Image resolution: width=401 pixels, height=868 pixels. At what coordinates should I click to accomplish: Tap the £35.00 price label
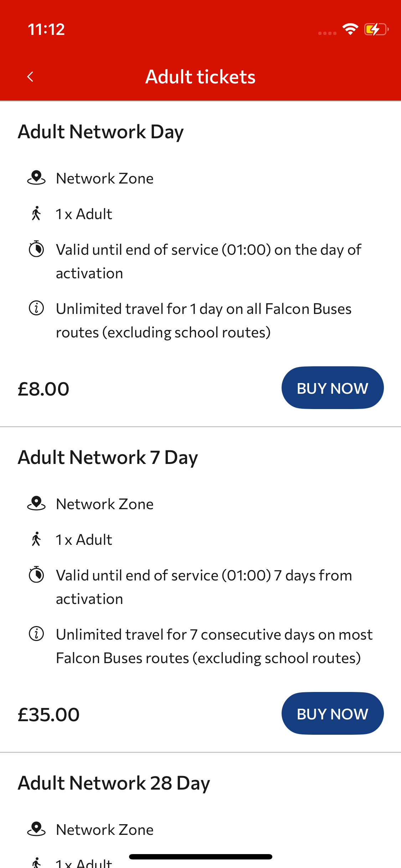(x=49, y=714)
